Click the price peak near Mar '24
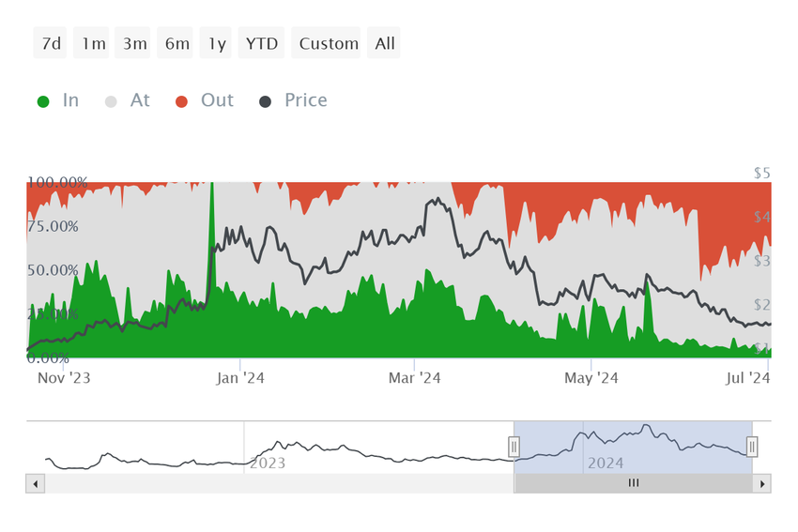The height and width of the screenshot is (532, 798). click(437, 200)
